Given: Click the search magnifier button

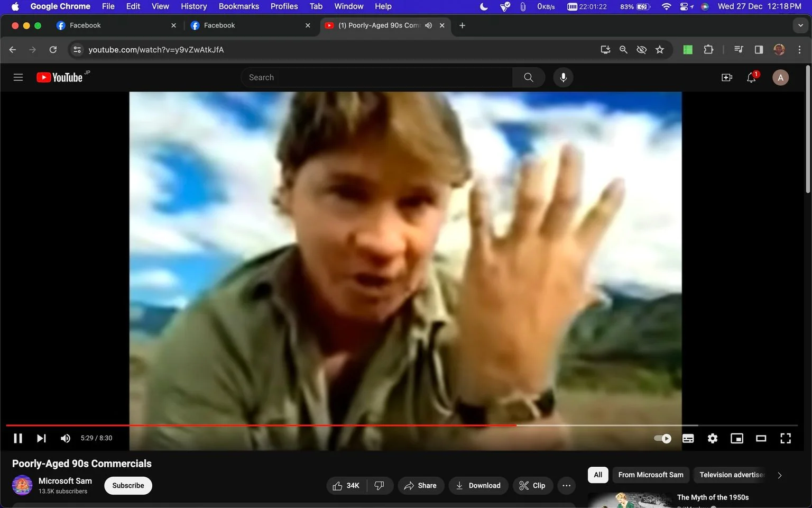Looking at the screenshot, I should [528, 77].
